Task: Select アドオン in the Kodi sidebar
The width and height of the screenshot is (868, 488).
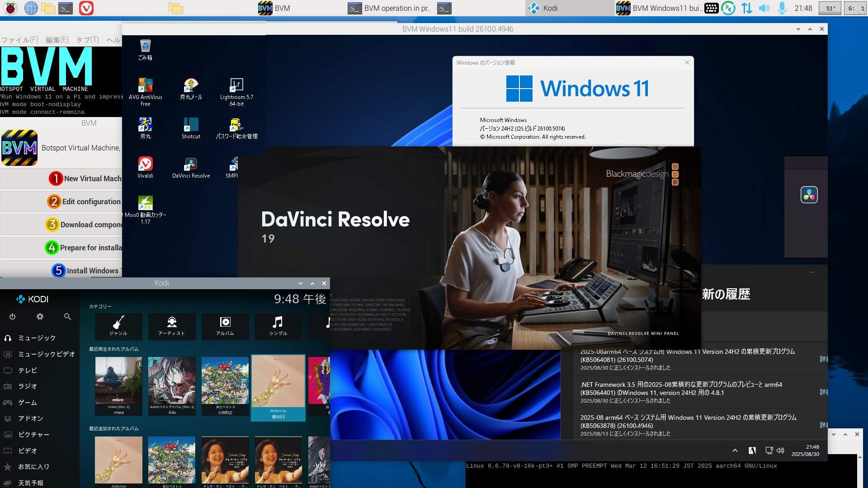Action: (40, 418)
